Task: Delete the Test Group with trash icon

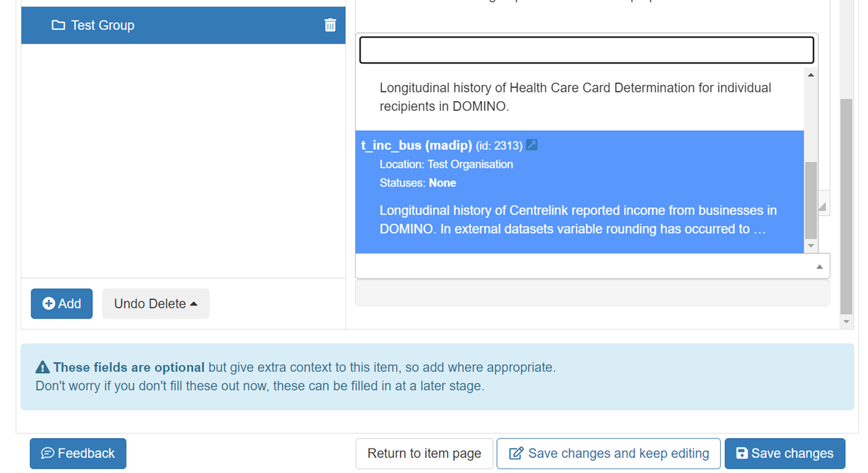Action: [x=330, y=25]
